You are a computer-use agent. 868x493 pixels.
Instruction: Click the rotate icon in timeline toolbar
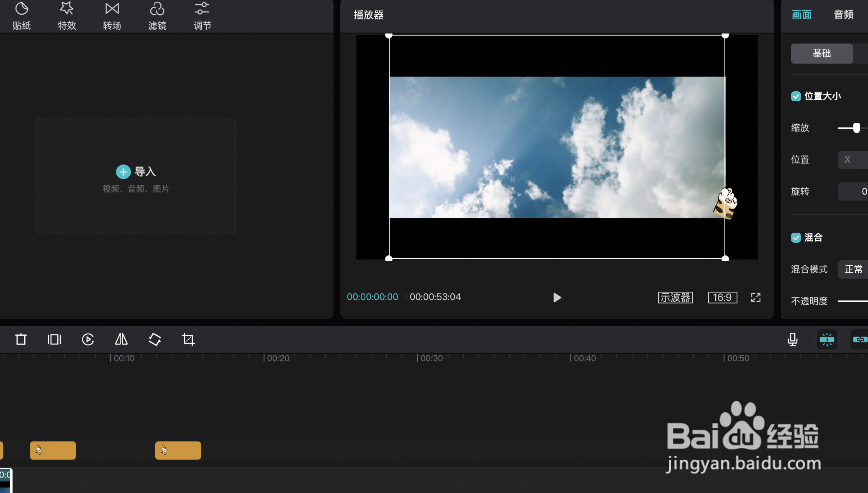(155, 339)
